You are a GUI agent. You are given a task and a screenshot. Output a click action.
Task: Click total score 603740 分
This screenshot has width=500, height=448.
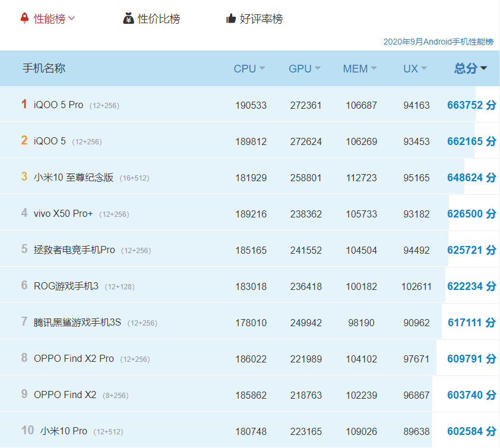point(471,395)
